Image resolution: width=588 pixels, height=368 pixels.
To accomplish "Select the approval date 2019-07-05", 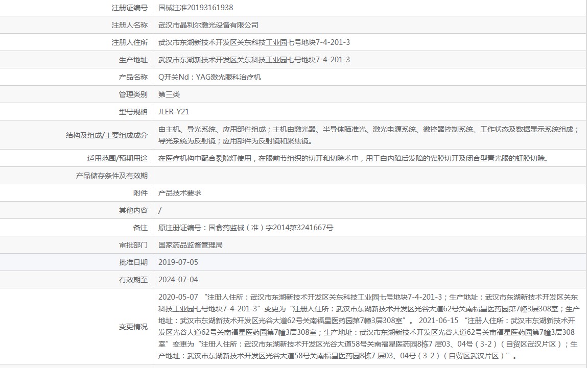I will pos(178,262).
